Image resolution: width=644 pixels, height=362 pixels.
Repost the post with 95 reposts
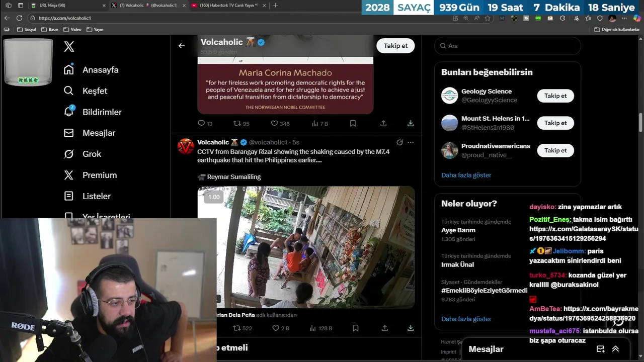click(x=241, y=123)
